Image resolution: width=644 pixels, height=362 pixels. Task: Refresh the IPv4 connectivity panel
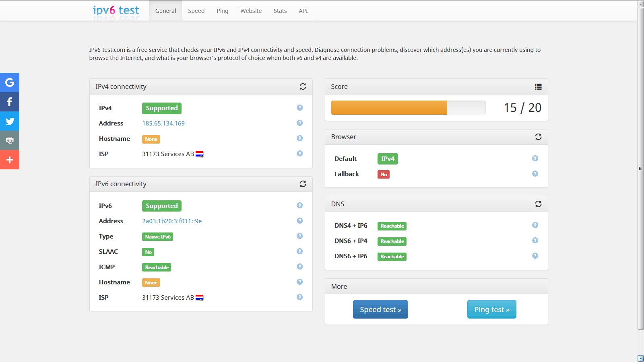tap(303, 86)
